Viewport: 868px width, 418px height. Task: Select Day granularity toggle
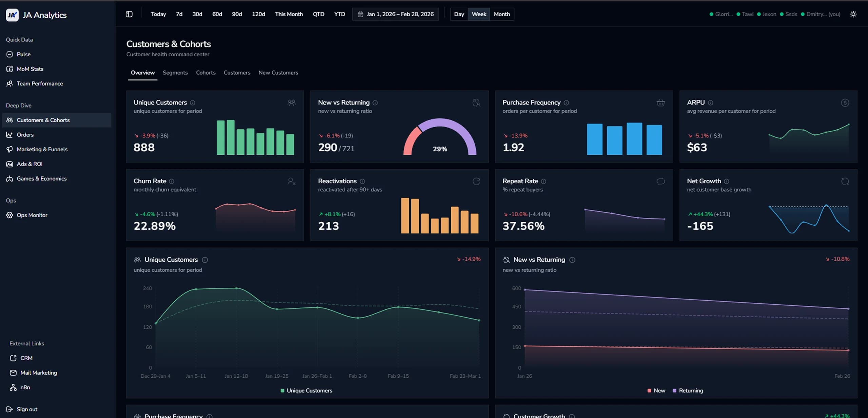coord(459,14)
